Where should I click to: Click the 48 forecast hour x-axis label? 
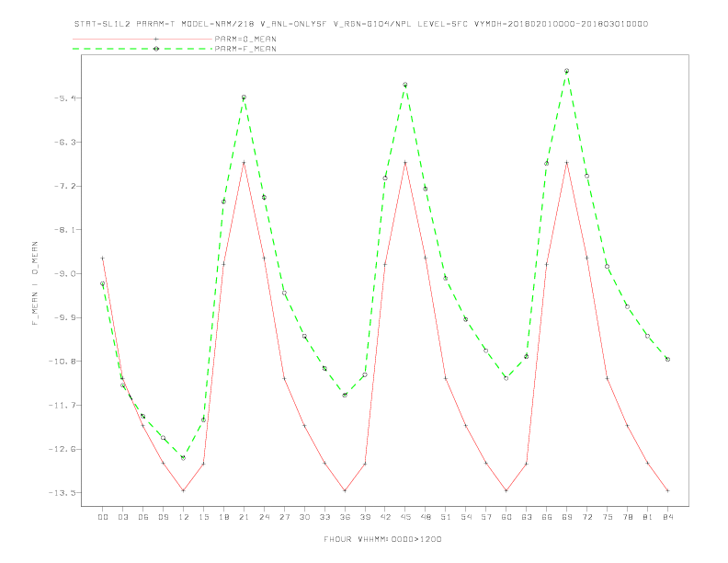click(x=426, y=517)
